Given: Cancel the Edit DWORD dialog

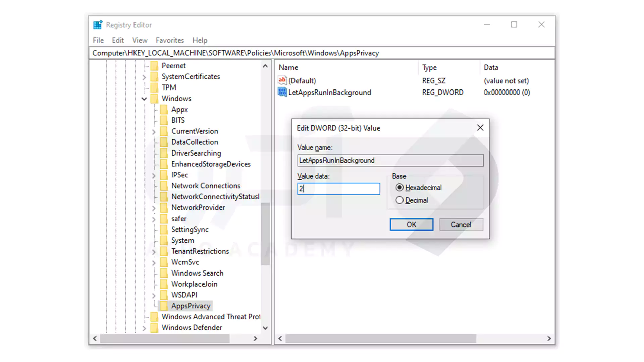Looking at the screenshot, I should (461, 225).
